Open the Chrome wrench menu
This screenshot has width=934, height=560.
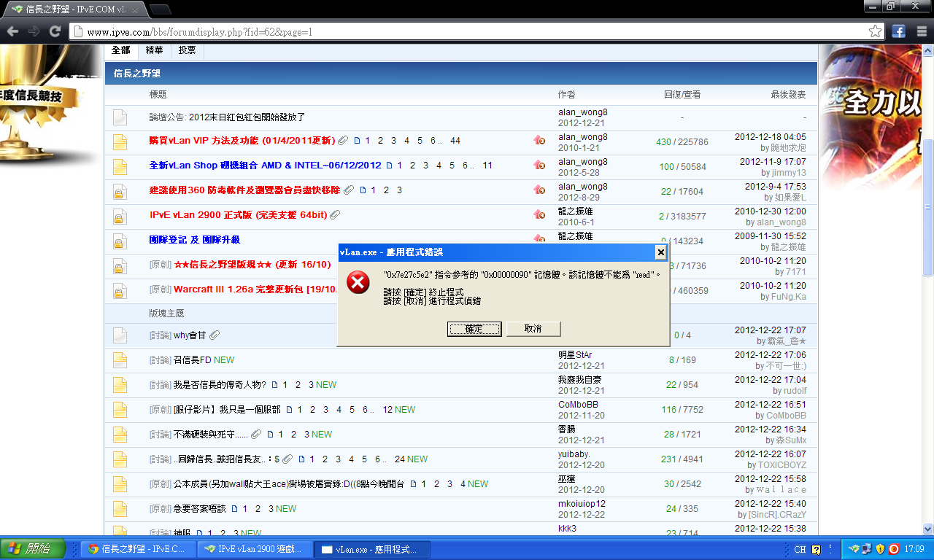921,31
